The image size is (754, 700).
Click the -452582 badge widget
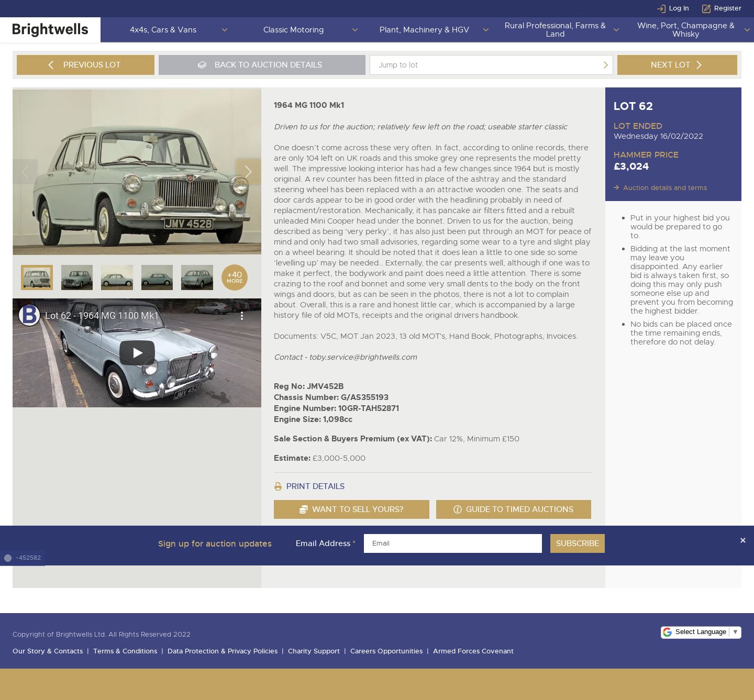[x=23, y=558]
